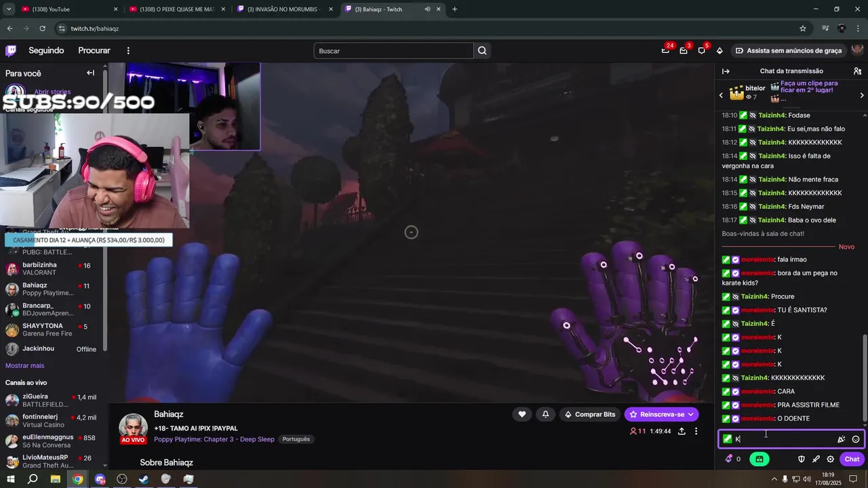This screenshot has height=488, width=868.
Task: Click Abrir stories link in sidebar
Action: point(52,91)
